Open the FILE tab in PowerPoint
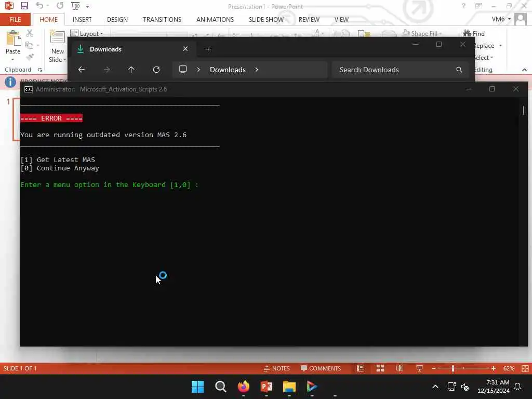 tap(15, 20)
